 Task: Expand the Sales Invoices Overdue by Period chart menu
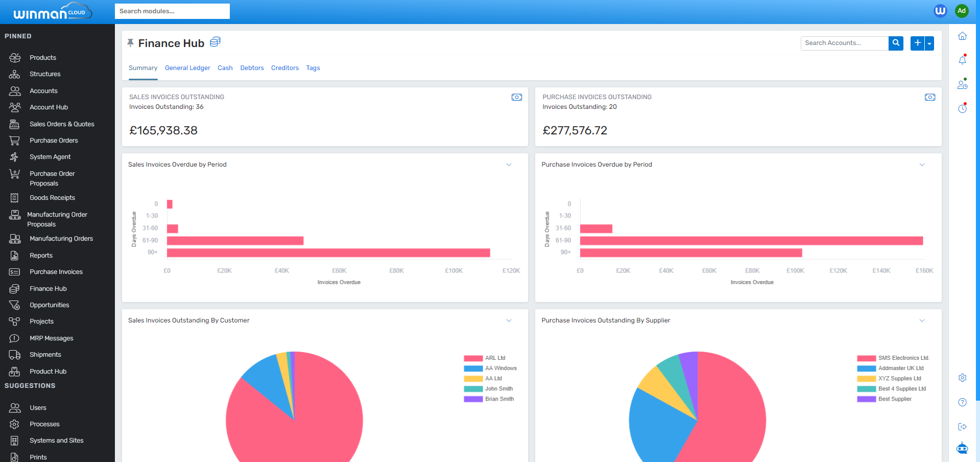point(509,165)
